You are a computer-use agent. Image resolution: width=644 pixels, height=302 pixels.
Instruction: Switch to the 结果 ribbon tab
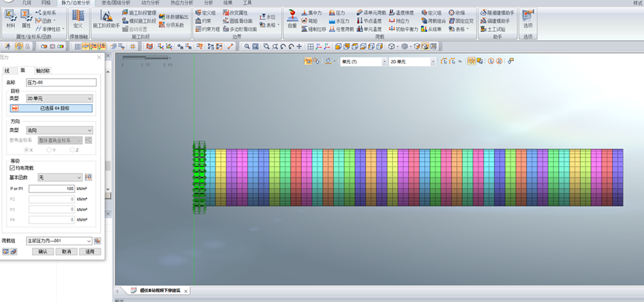(x=227, y=2)
